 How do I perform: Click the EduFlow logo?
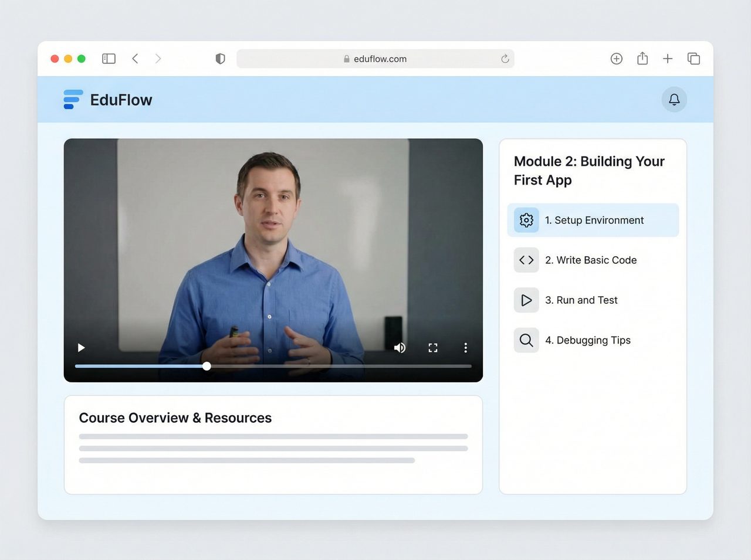108,100
